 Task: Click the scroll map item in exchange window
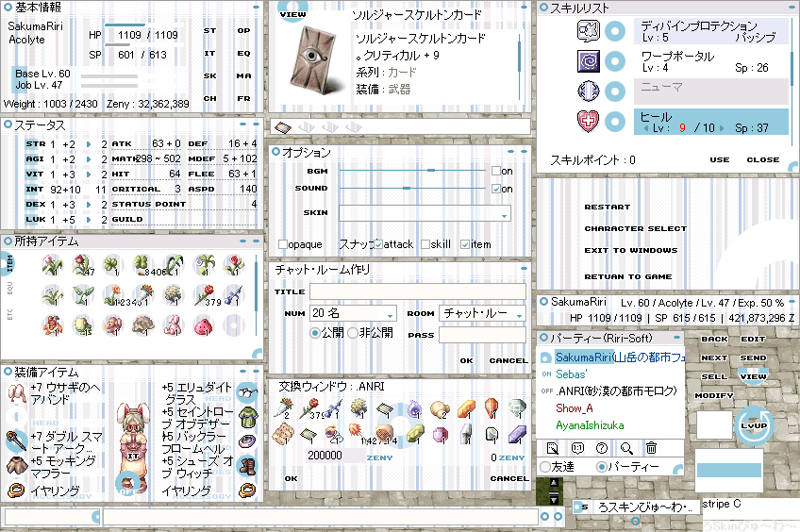click(283, 434)
